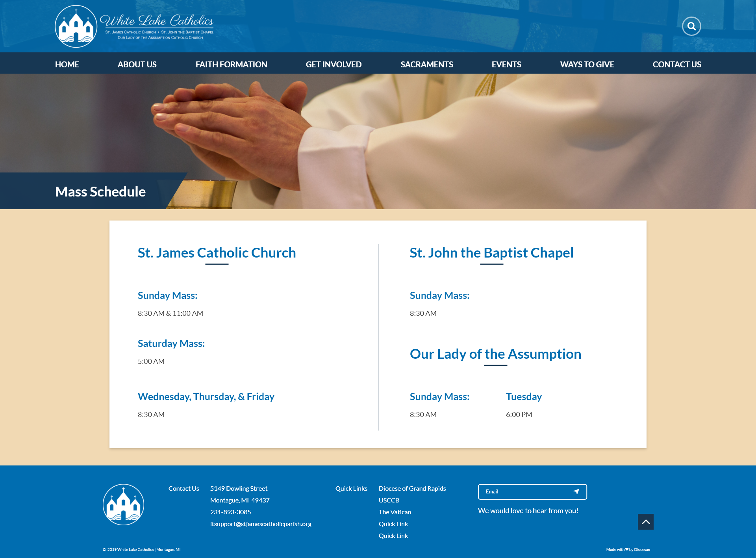Click the footer church logo

(123, 504)
